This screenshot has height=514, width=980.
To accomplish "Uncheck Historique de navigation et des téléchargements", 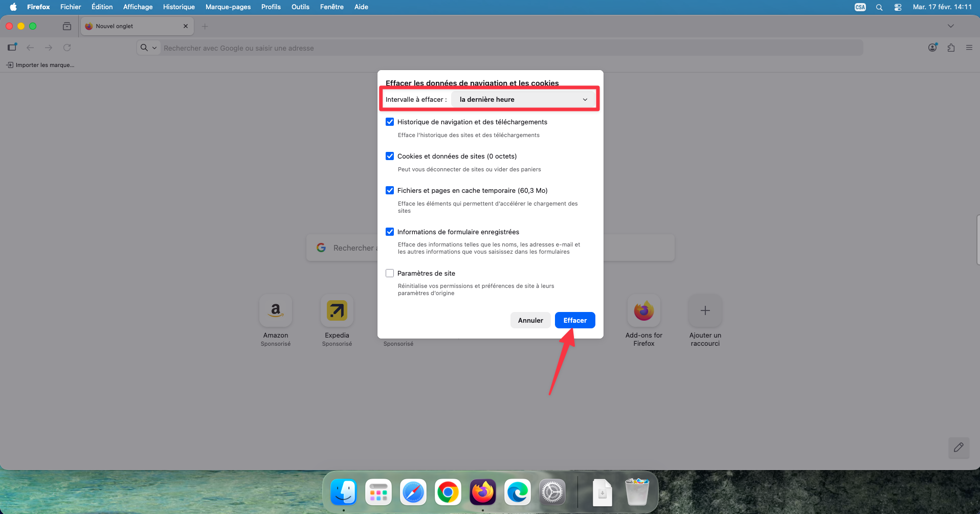I will [x=390, y=122].
